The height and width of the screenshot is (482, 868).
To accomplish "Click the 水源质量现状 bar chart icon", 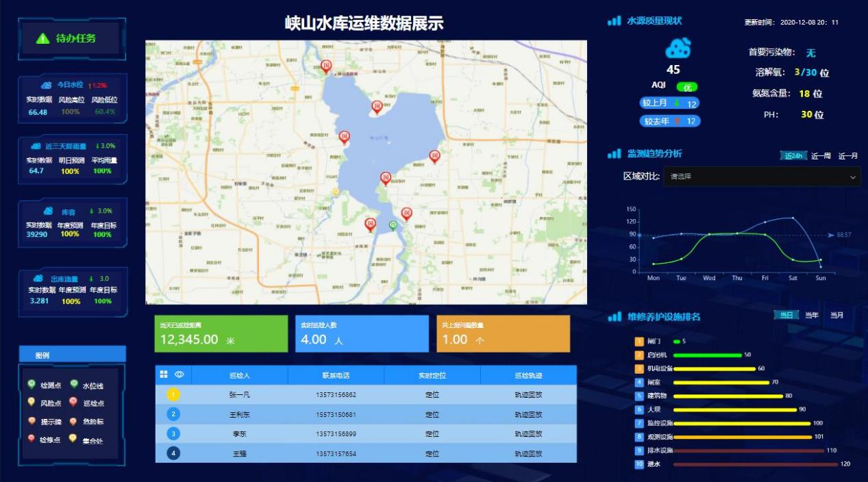I will tap(614, 21).
